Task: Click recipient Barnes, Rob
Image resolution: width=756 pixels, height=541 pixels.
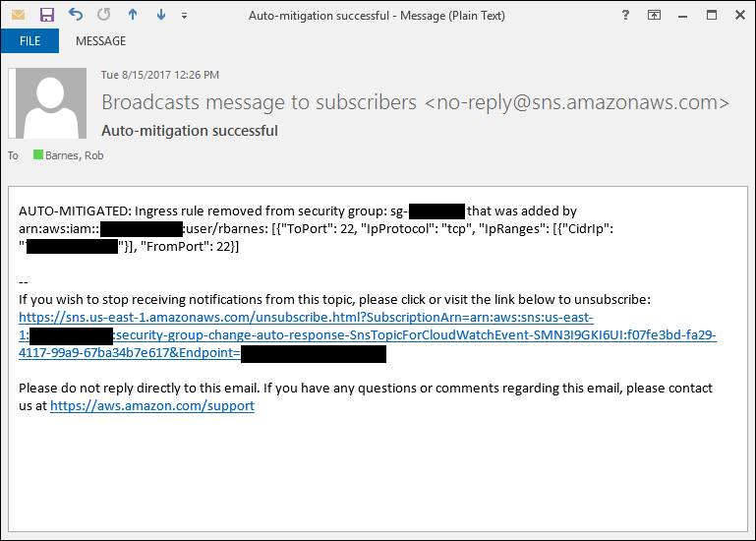Action: pyautogui.click(x=75, y=155)
